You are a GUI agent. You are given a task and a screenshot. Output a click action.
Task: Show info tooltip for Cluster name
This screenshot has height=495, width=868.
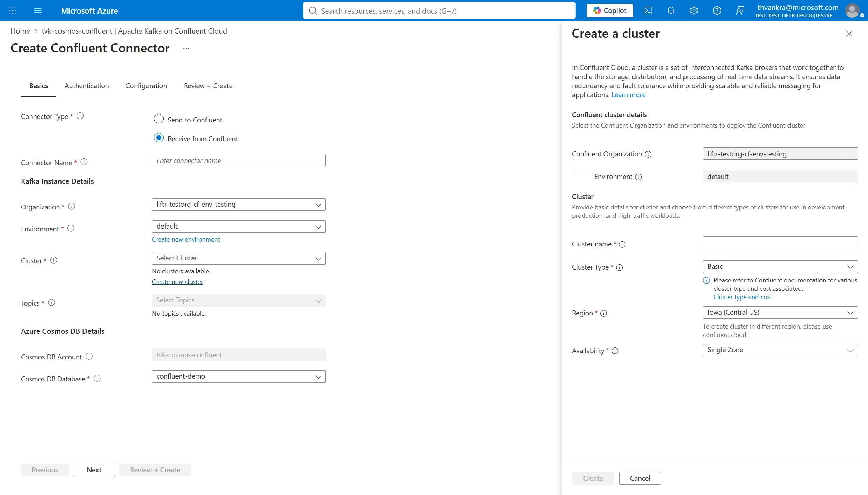[x=622, y=244]
